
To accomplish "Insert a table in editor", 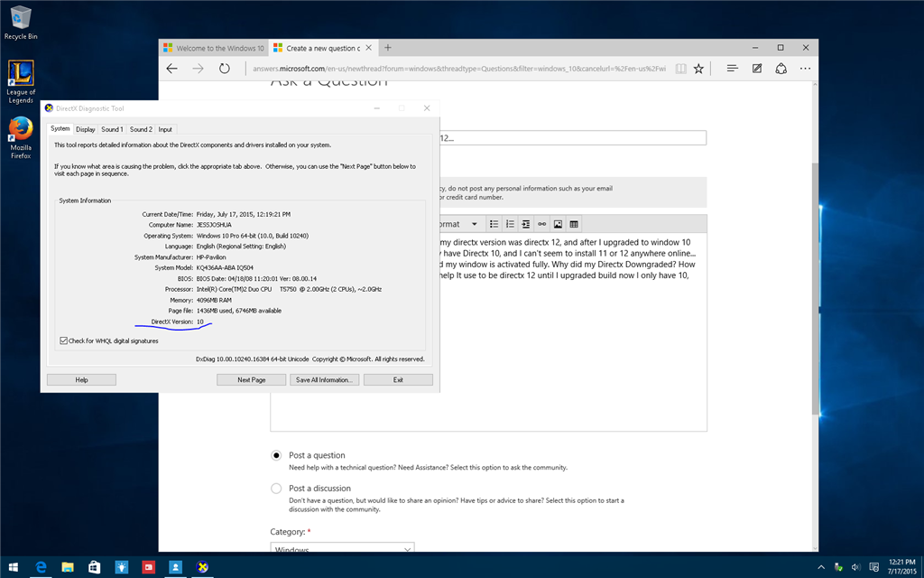I will [574, 224].
